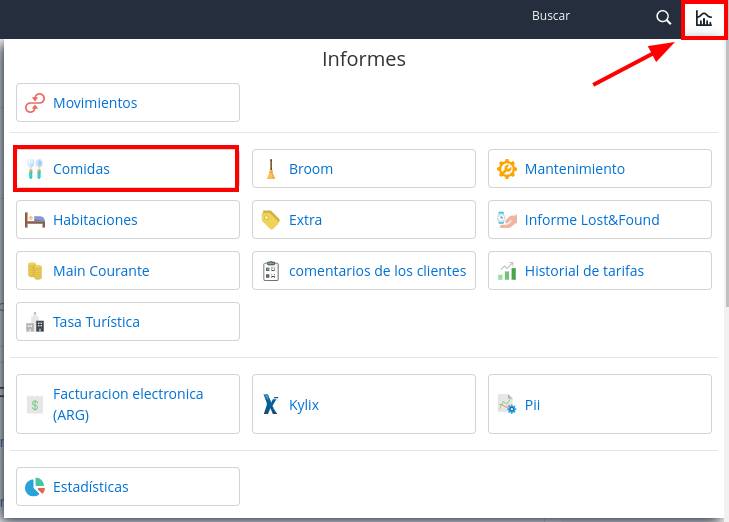Viewport: 729px width, 522px height.
Task: Click the Habitaciones bed icon
Action: 35,220
